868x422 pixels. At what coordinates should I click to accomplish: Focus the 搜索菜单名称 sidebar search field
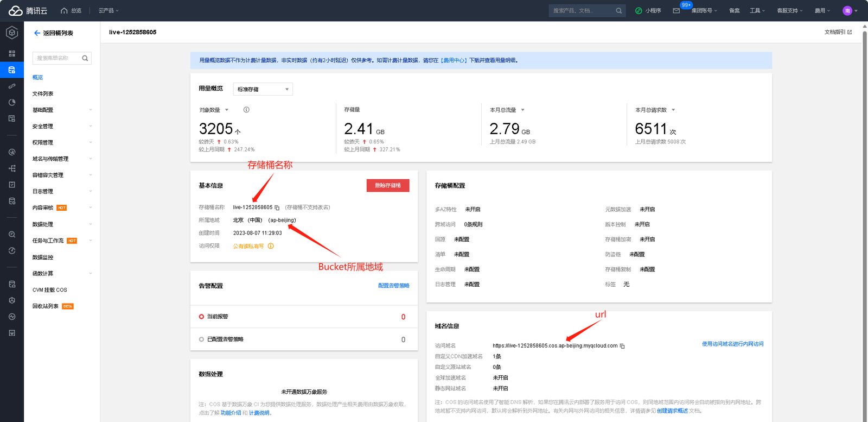[x=57, y=58]
